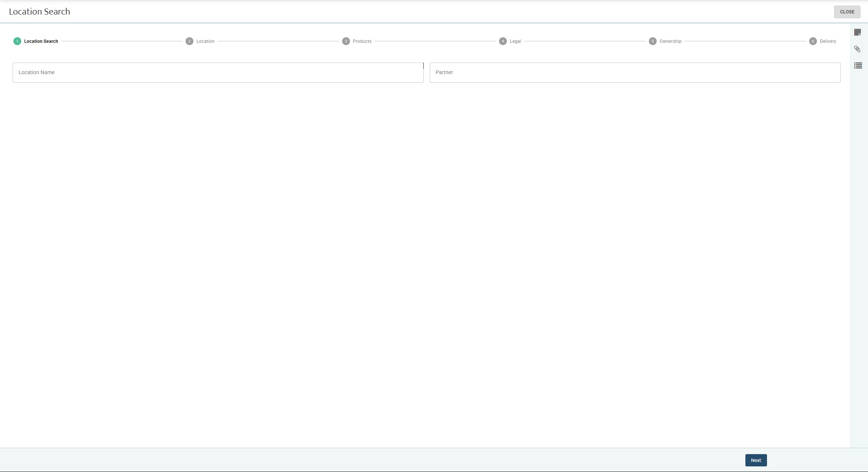Screen dimensions: 868x472
Task: Open the list view sidebar icon
Action: point(858,66)
